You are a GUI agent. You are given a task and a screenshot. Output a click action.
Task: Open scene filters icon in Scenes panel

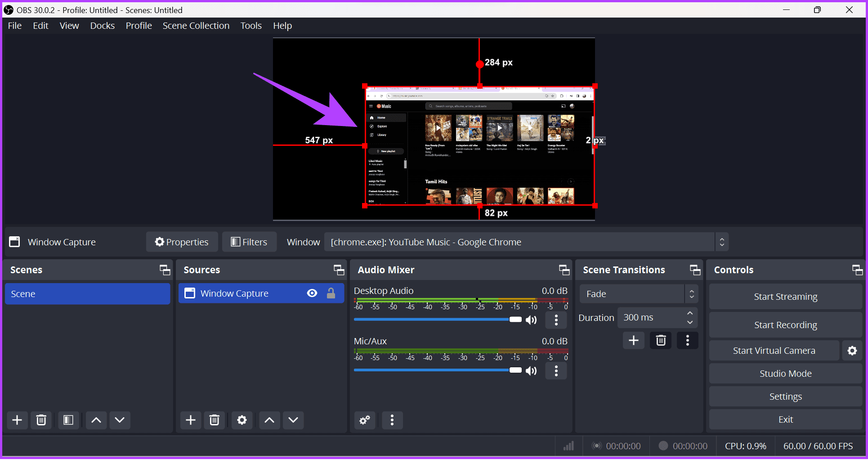tap(68, 420)
